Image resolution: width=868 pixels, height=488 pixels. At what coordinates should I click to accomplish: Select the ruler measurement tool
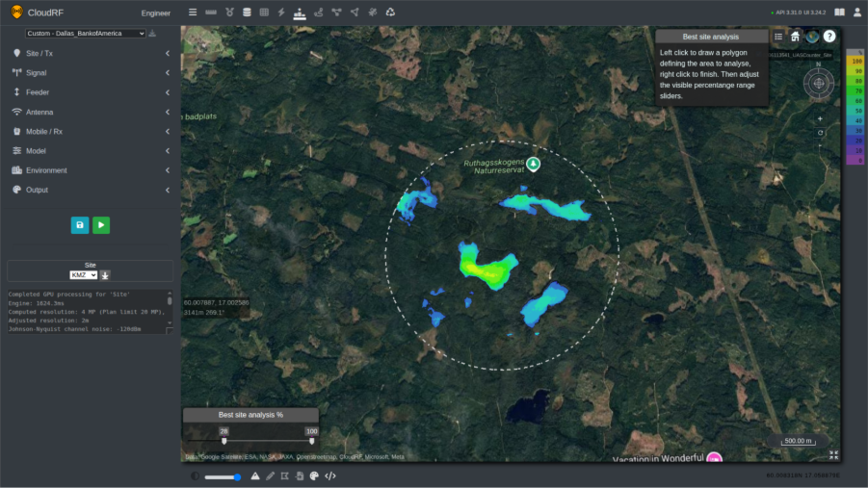(x=211, y=13)
